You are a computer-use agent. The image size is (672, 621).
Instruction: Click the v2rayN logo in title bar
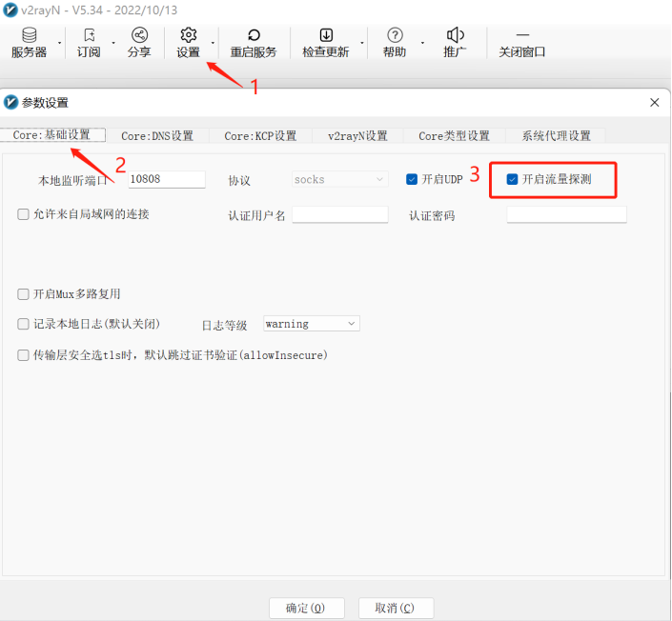point(10,10)
